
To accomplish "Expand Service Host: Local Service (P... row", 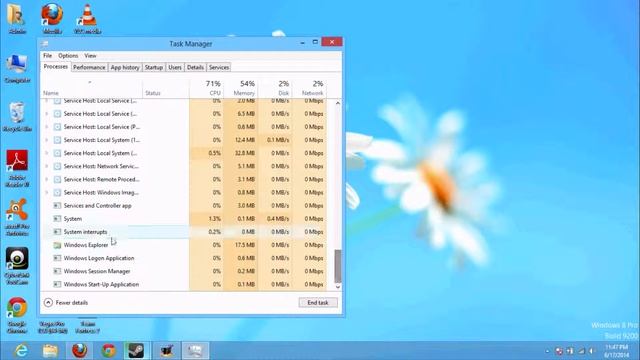I will point(47,127).
